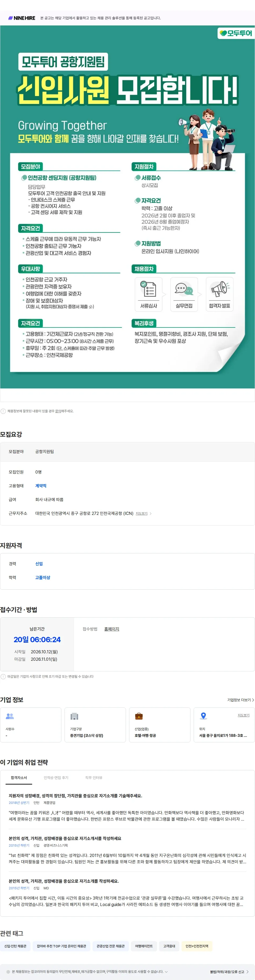Click the 사원수 people icon

click(x=10, y=716)
